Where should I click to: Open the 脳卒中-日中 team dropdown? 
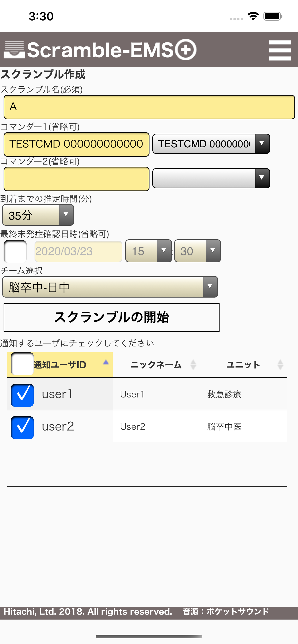[110, 287]
